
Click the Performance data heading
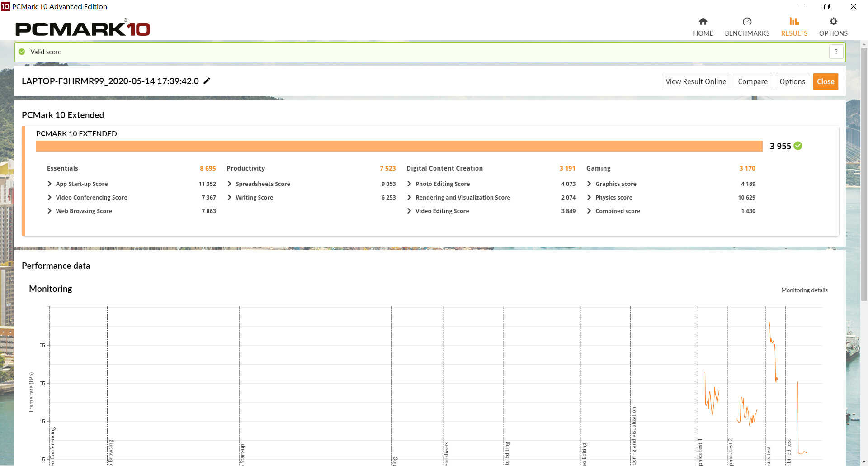pos(56,266)
